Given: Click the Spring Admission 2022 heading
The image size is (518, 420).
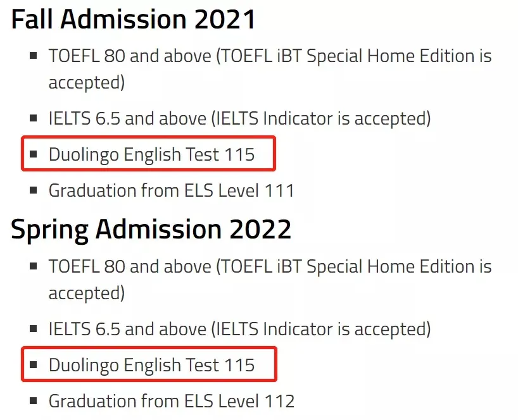Looking at the screenshot, I should point(151,229).
